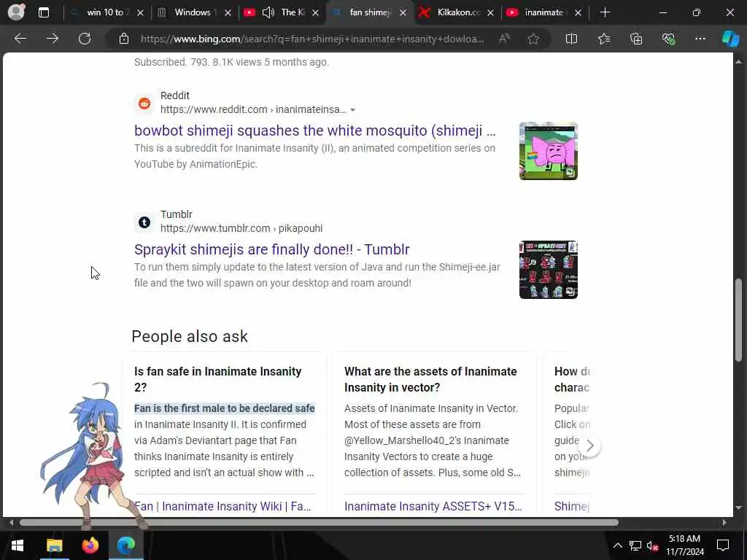Open File Explorer from taskbar

tap(54, 545)
